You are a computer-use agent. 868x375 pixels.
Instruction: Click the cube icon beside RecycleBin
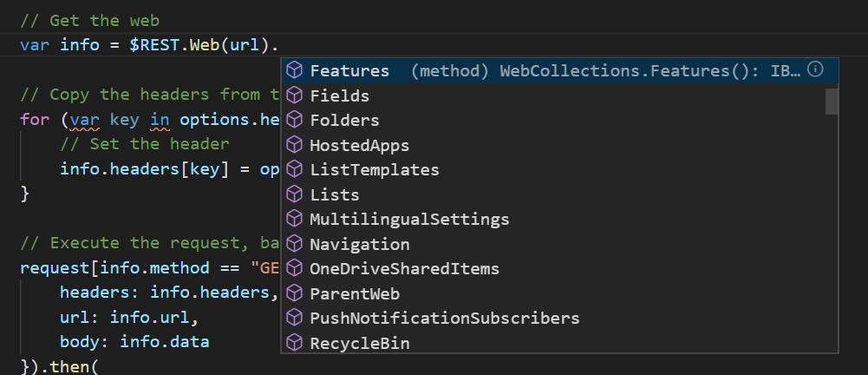[x=294, y=343]
